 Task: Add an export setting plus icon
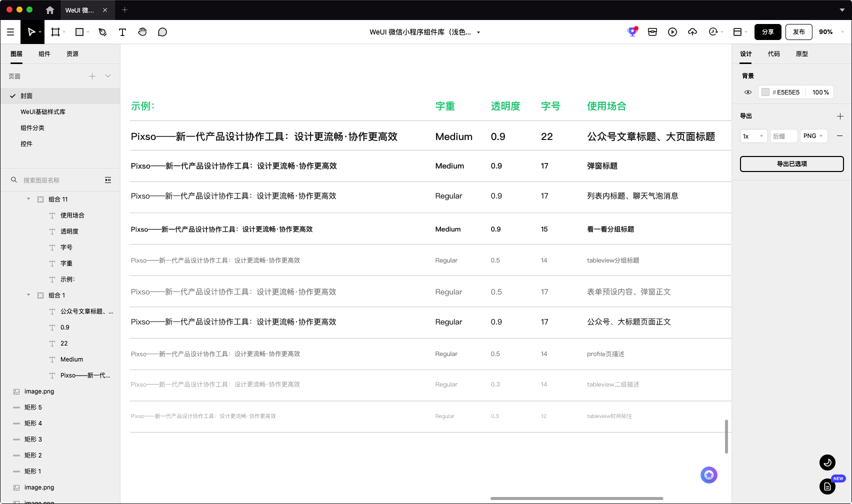pos(840,116)
